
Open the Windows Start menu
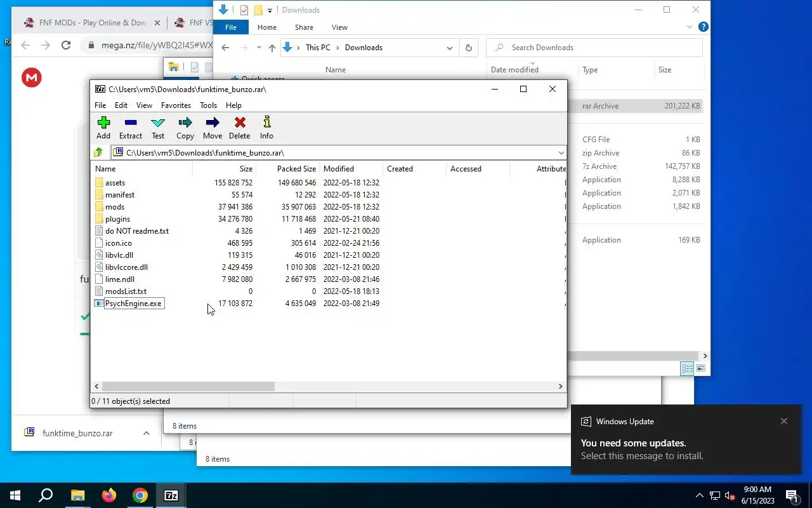pos(15,495)
